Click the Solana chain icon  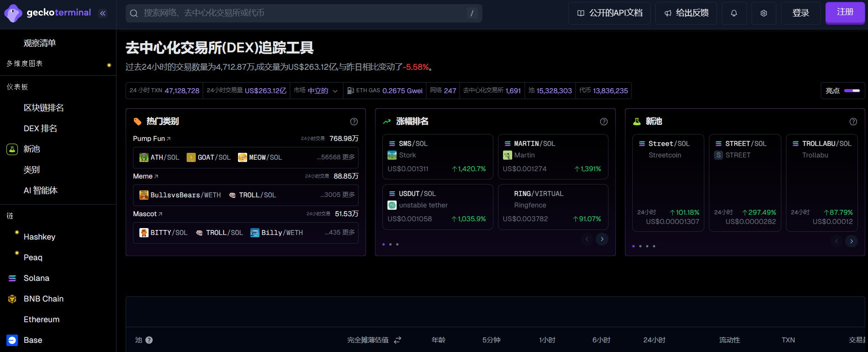click(12, 278)
